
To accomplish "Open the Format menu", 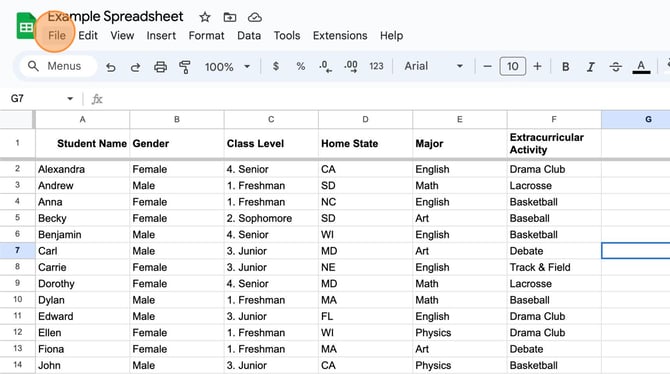I will pos(206,35).
